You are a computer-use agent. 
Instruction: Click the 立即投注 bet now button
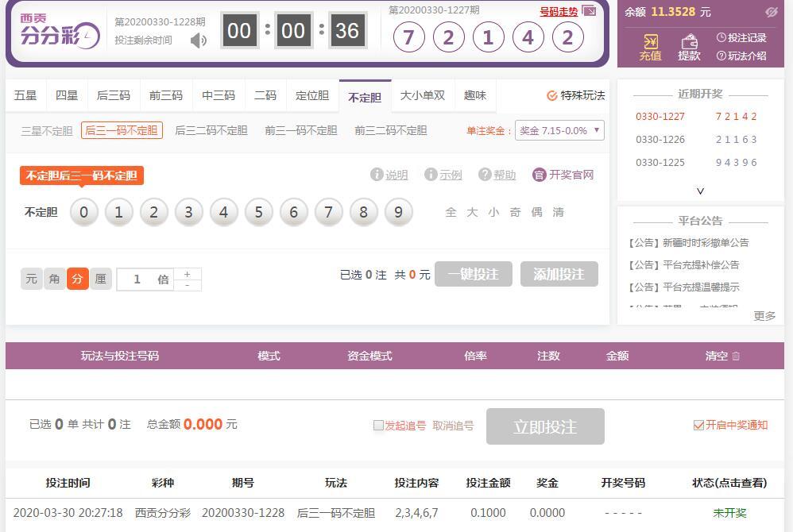[x=545, y=426]
